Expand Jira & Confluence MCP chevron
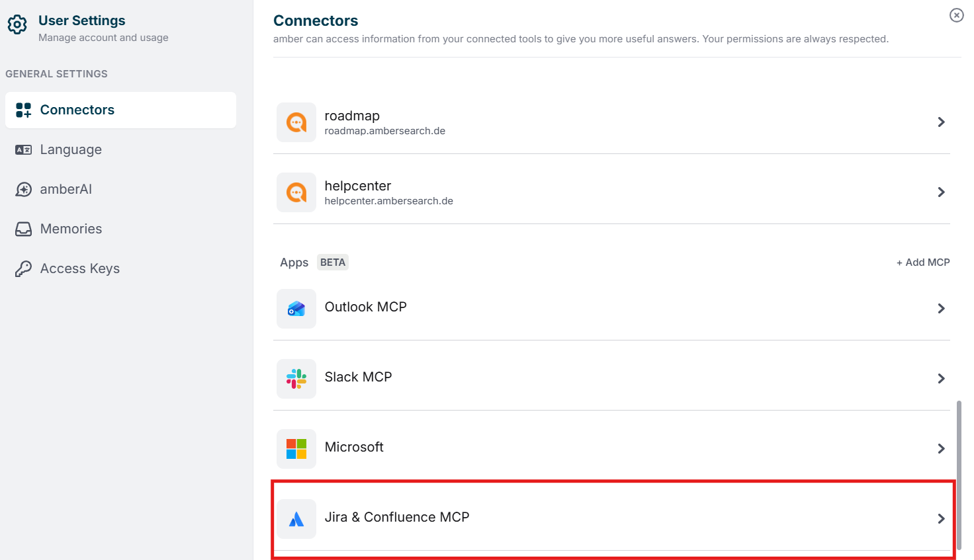The width and height of the screenshot is (974, 560). [x=941, y=519]
